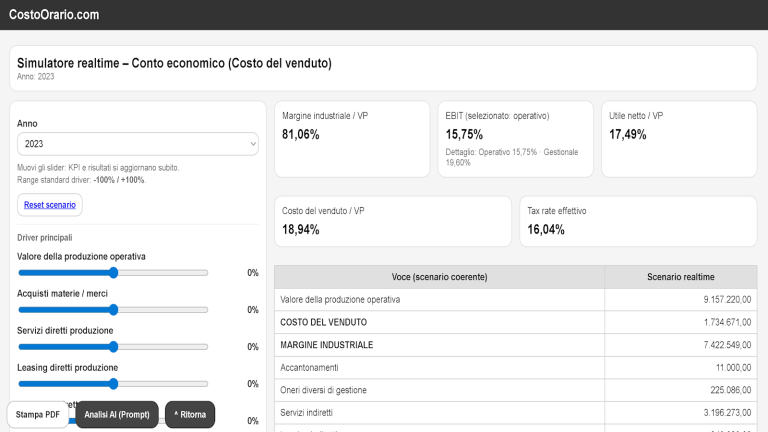Click the Voce (scenario coerente) column header
Image resolution: width=768 pixels, height=432 pixels.
(x=439, y=277)
